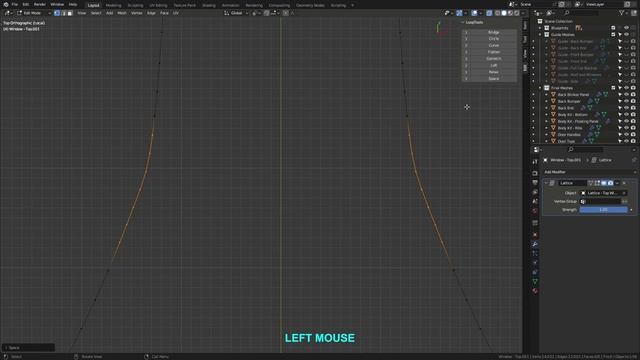Open the Vertex menu
The width and height of the screenshot is (640, 360).
pyautogui.click(x=137, y=13)
